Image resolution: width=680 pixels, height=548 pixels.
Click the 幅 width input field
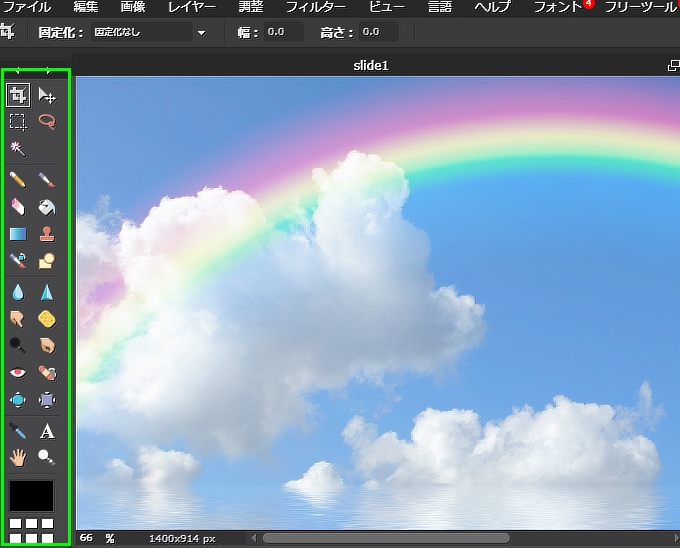[x=284, y=32]
